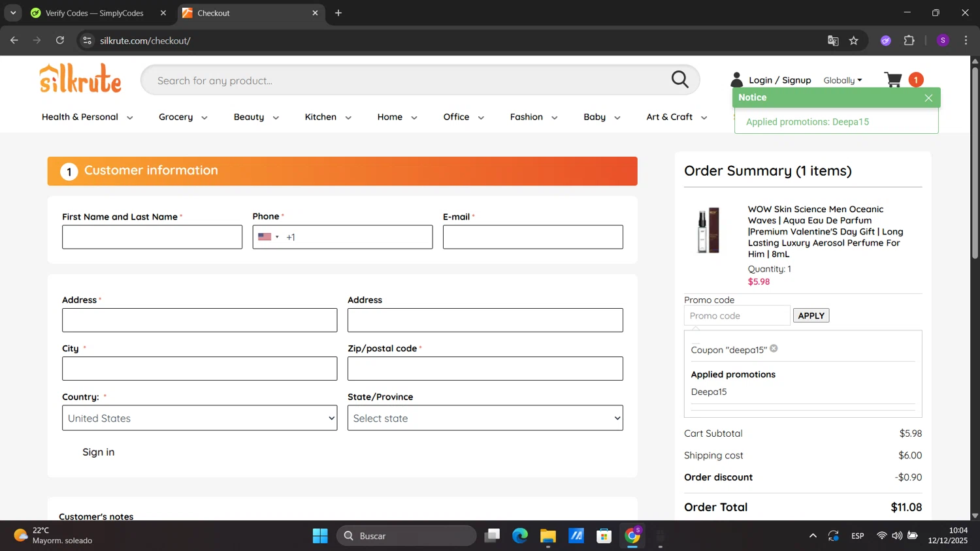The width and height of the screenshot is (980, 551).
Task: Click the E-mail input field
Action: coord(532,237)
